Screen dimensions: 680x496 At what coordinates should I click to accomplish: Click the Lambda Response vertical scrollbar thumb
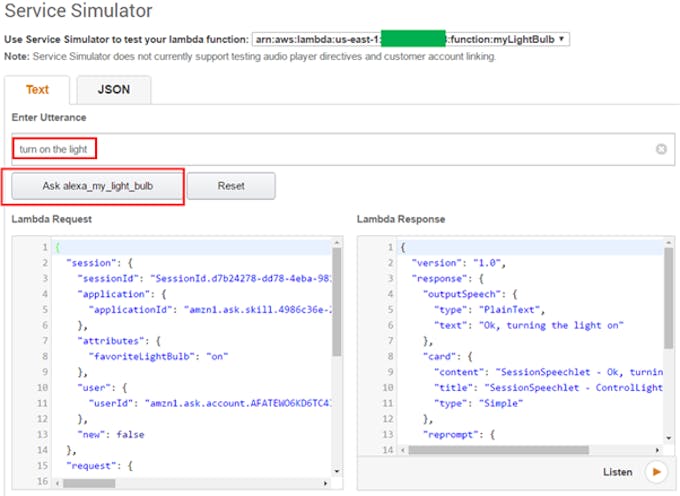[x=668, y=297]
